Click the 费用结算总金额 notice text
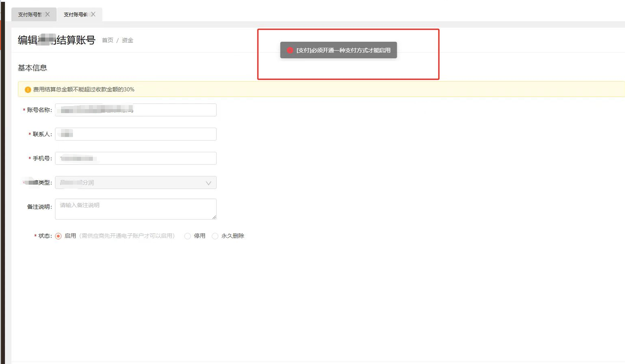The height and width of the screenshot is (364, 625). pos(84,90)
